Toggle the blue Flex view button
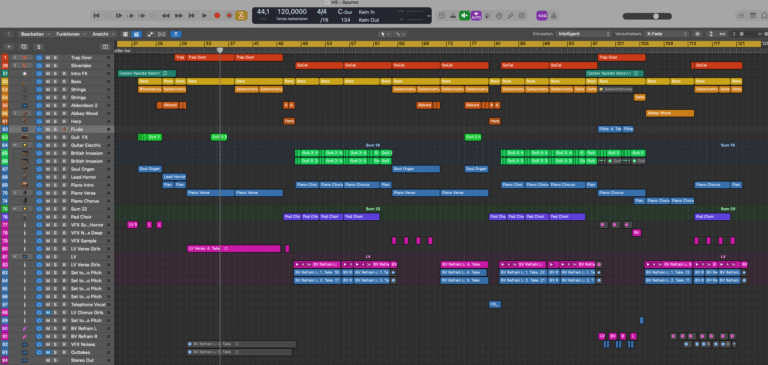 click(x=136, y=34)
